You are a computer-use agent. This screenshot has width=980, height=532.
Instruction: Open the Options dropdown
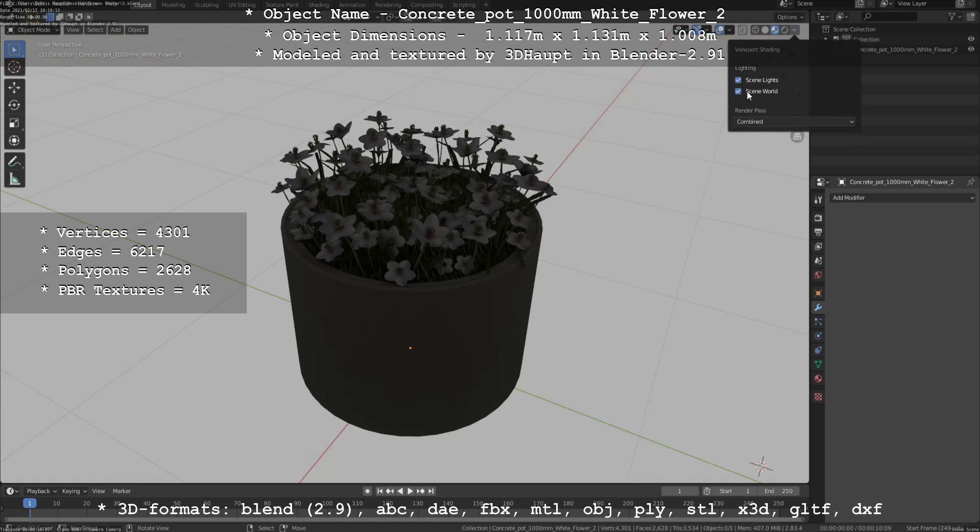(790, 17)
